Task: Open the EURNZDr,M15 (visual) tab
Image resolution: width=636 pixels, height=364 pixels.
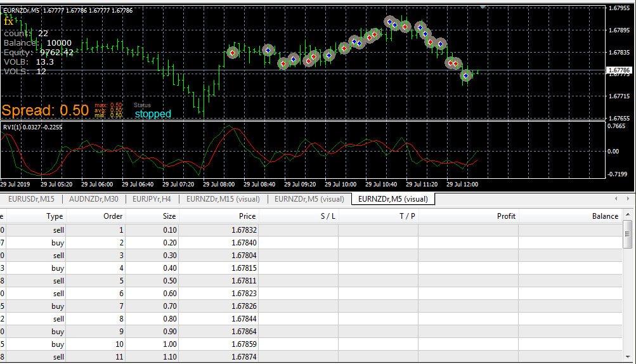Action: (x=223, y=199)
